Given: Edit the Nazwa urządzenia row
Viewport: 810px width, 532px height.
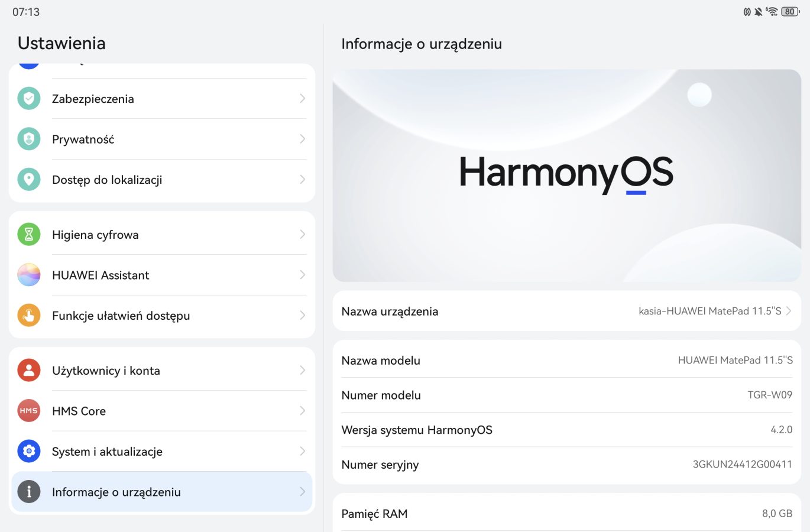Looking at the screenshot, I should pyautogui.click(x=567, y=311).
